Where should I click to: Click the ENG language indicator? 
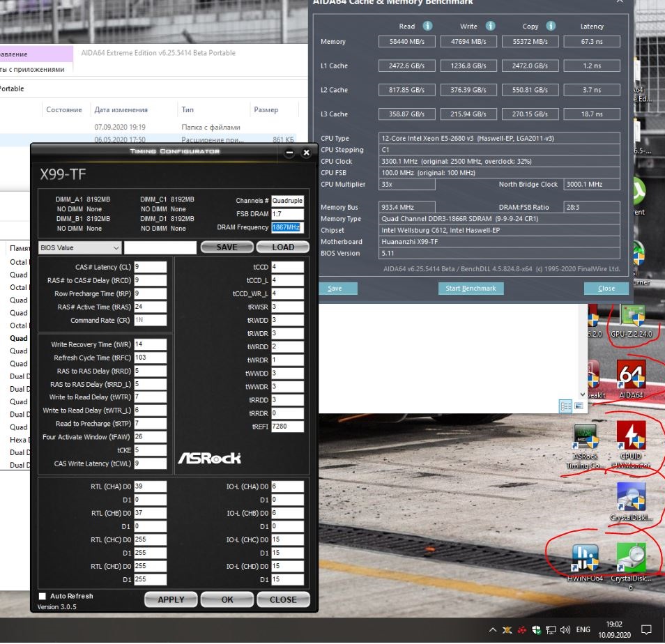tap(583, 630)
